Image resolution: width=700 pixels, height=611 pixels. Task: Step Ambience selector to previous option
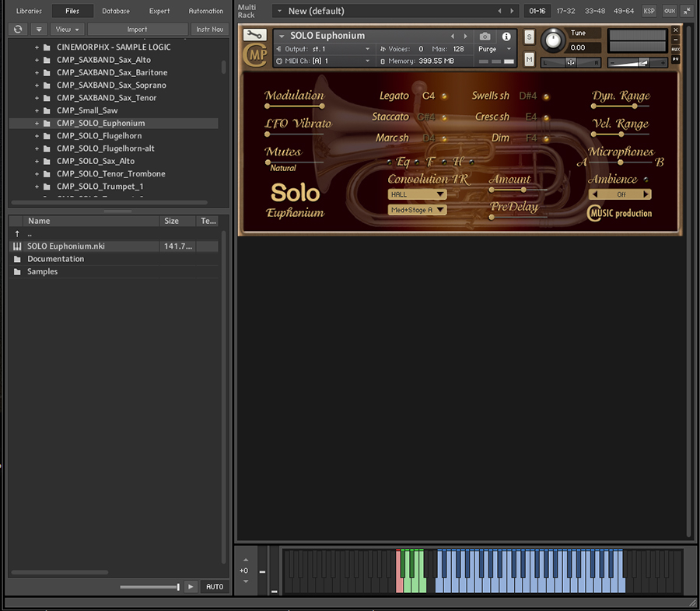click(595, 194)
